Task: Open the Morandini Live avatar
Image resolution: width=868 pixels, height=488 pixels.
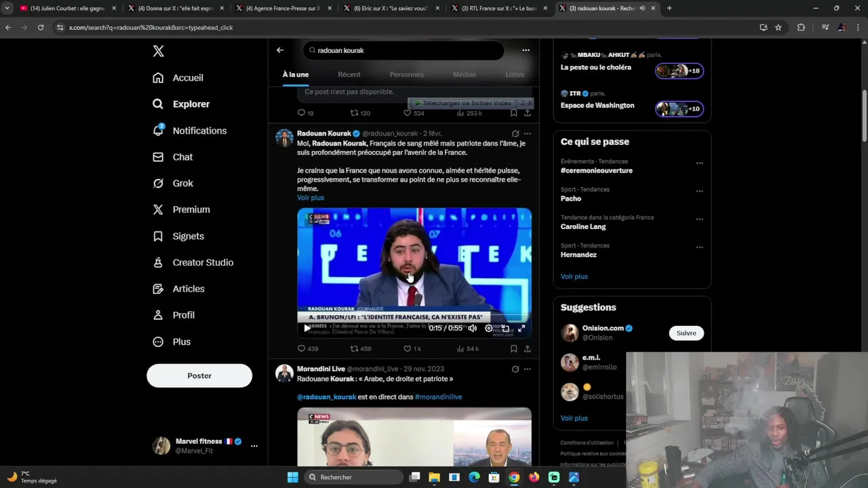Action: (284, 373)
